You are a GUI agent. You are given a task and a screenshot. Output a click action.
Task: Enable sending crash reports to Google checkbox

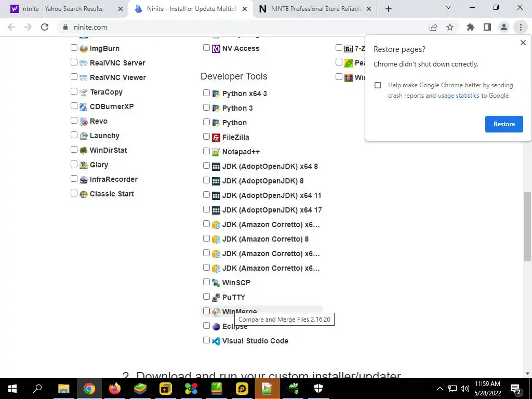click(378, 85)
